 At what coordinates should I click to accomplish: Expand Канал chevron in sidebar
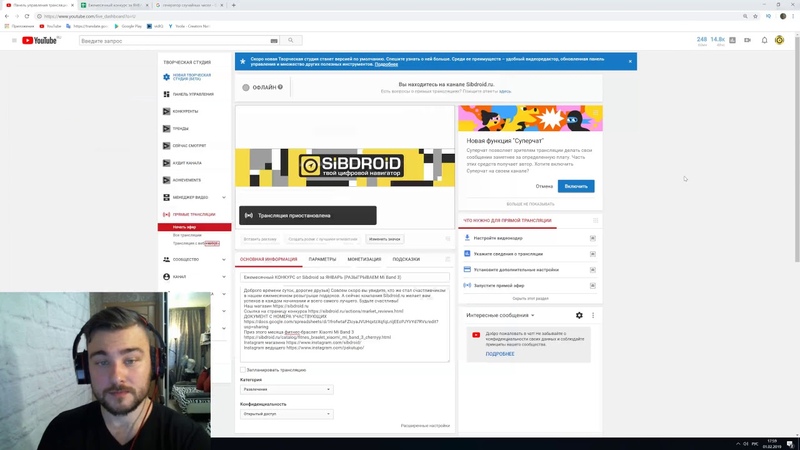coord(224,277)
